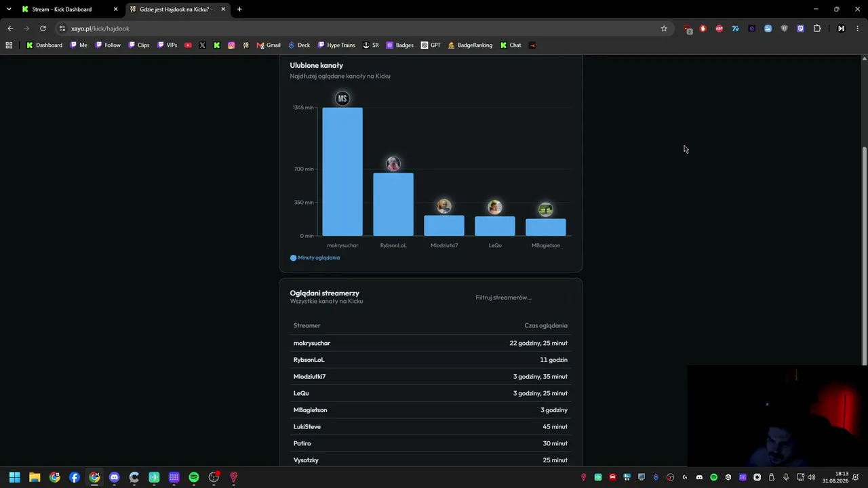Screen dimensions: 868x488
Task: Open the Follow bookmark
Action: 108,45
